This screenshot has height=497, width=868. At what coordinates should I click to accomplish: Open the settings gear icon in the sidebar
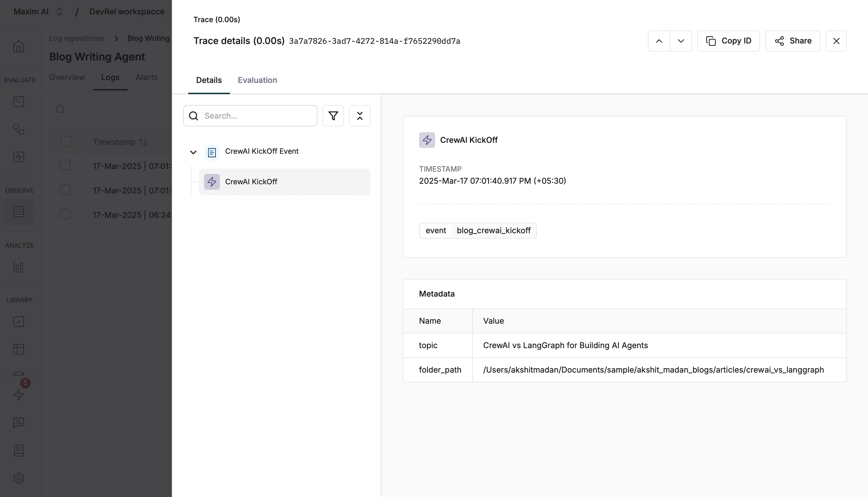(19, 478)
